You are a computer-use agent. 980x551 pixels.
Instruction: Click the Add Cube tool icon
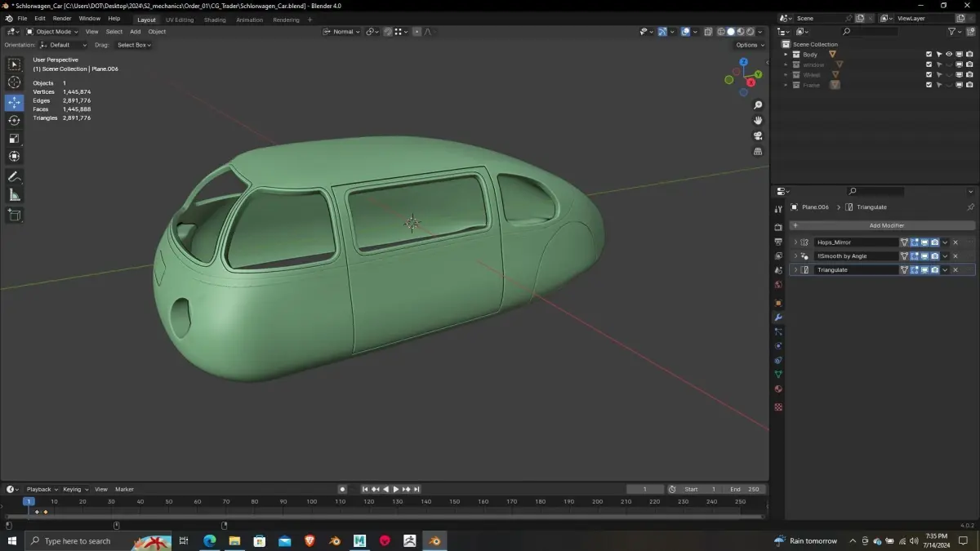click(14, 215)
